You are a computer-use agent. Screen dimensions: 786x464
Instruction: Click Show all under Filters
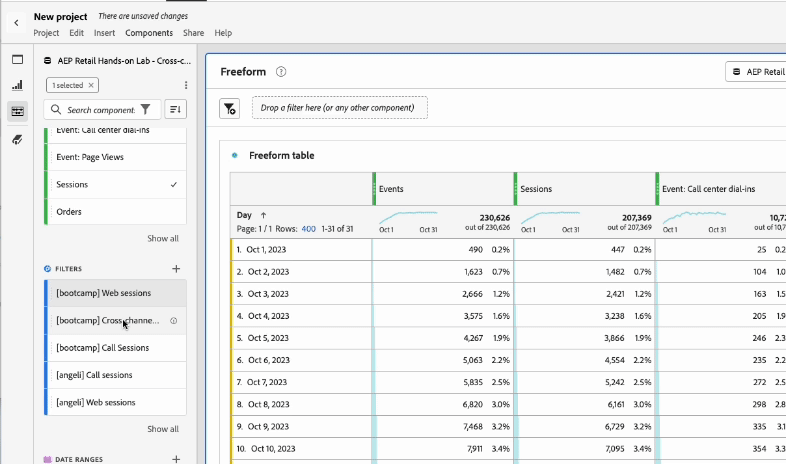pyautogui.click(x=163, y=429)
